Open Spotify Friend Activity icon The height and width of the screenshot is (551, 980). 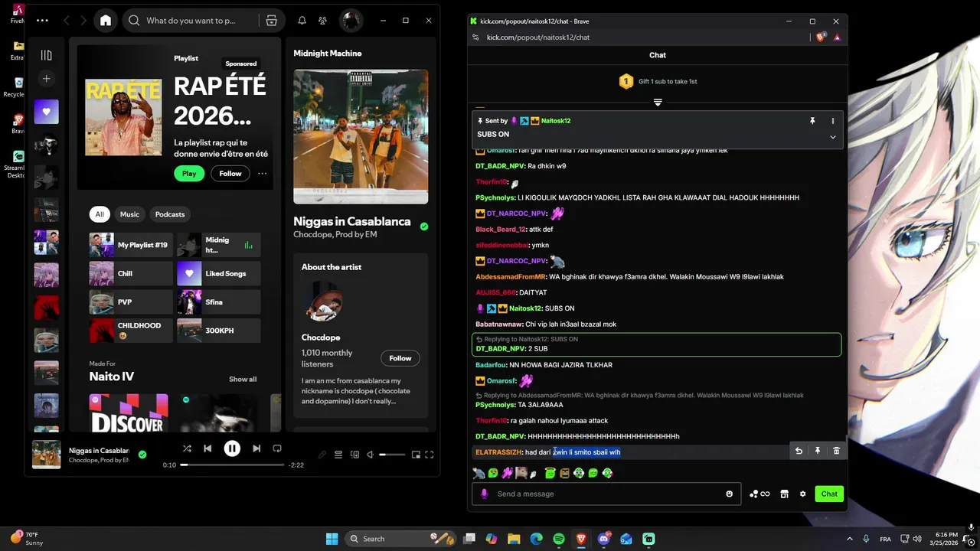(323, 21)
